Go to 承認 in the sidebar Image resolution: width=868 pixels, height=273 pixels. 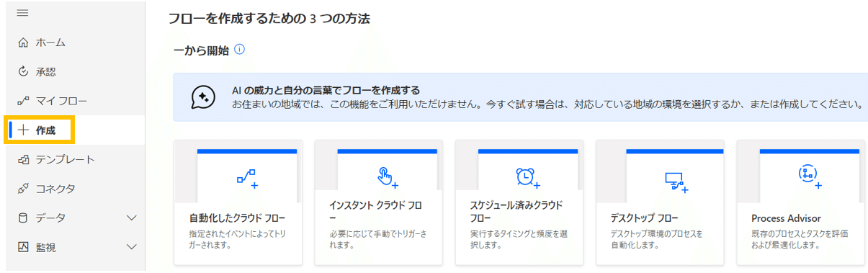click(x=46, y=71)
